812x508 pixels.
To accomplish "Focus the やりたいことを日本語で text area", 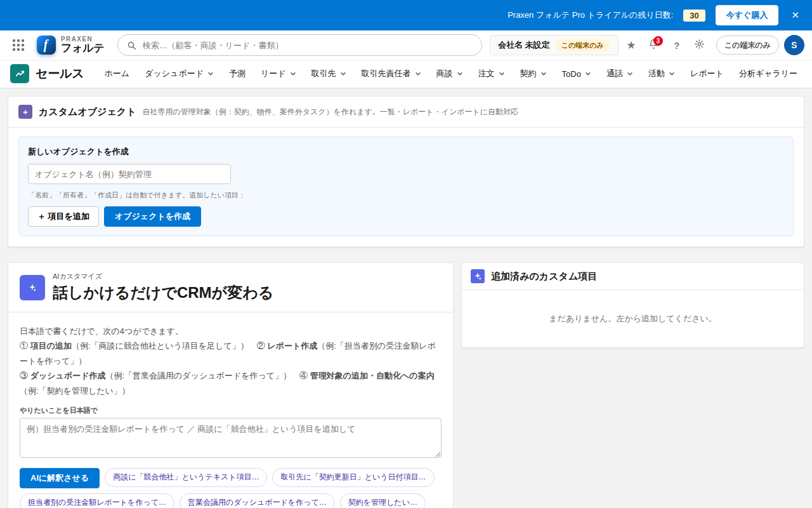I will click(x=230, y=438).
